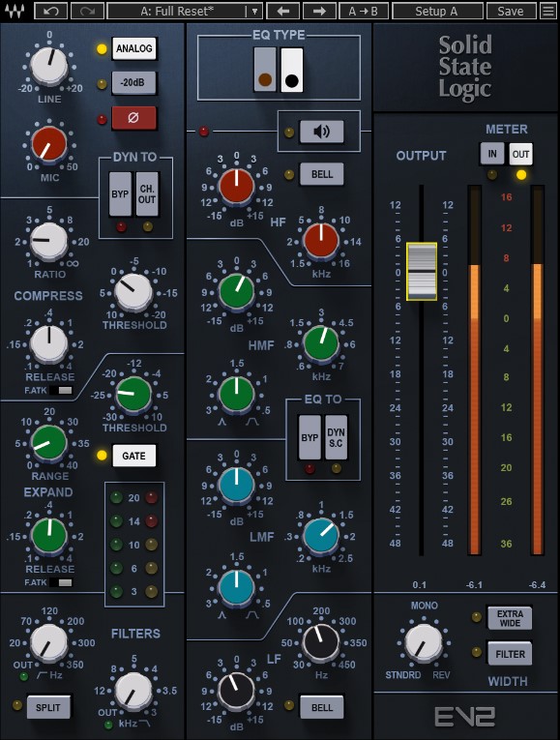This screenshot has height=740, width=560.
Task: Click the stereo WIDTH knob
Action: [424, 642]
